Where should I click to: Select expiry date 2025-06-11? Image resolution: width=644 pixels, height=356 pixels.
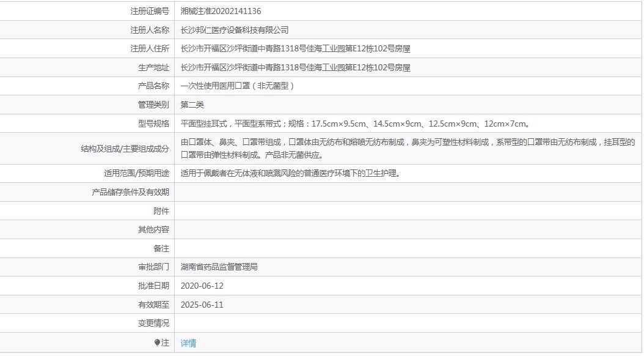tap(202, 305)
